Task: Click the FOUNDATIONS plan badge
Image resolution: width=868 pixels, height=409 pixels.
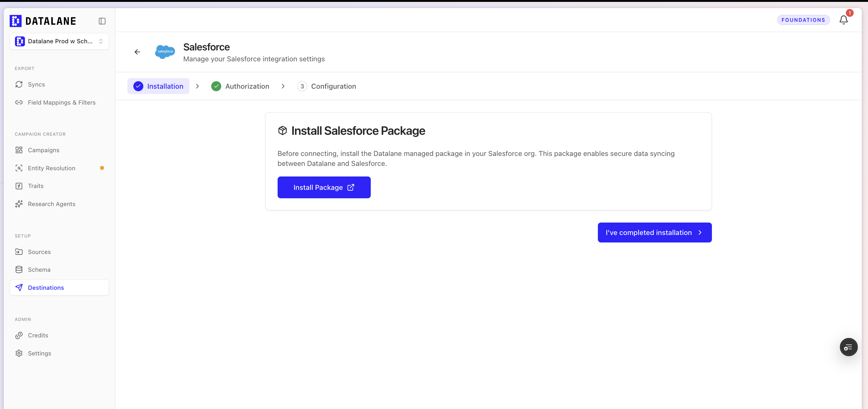Action: pyautogui.click(x=803, y=20)
